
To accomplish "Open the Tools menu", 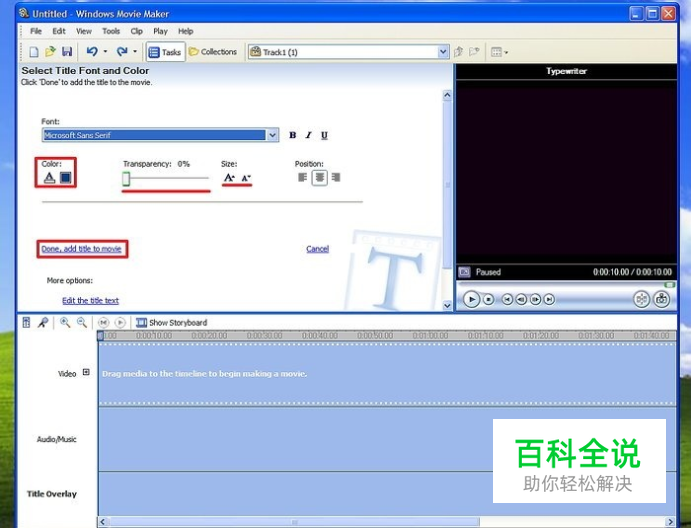I will pos(111,31).
